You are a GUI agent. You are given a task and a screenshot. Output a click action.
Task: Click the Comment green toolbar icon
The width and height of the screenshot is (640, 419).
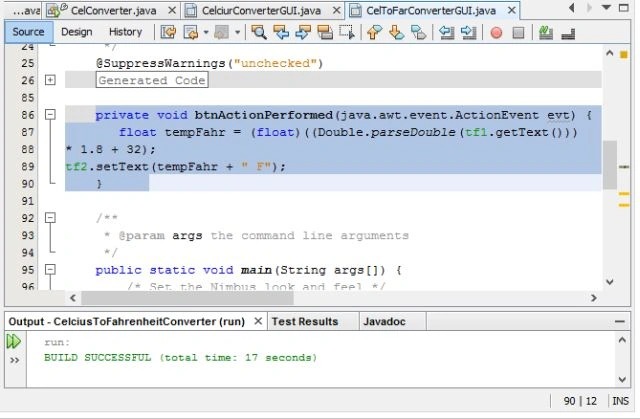pyautogui.click(x=546, y=32)
